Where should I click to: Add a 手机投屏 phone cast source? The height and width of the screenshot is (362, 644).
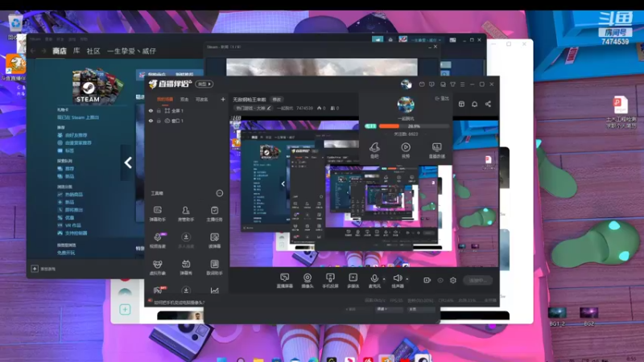coord(330,281)
